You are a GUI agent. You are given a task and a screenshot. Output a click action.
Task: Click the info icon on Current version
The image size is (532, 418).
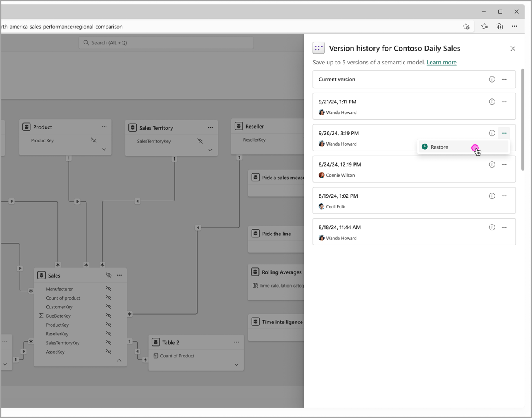pos(492,79)
